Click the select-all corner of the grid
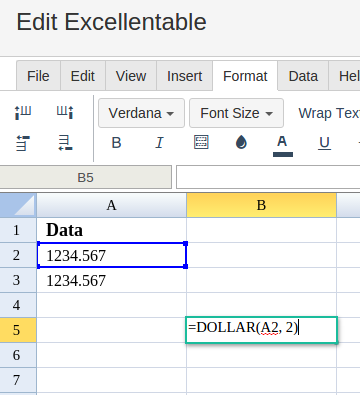Screen dimensions: 360x395 (x=18, y=205)
